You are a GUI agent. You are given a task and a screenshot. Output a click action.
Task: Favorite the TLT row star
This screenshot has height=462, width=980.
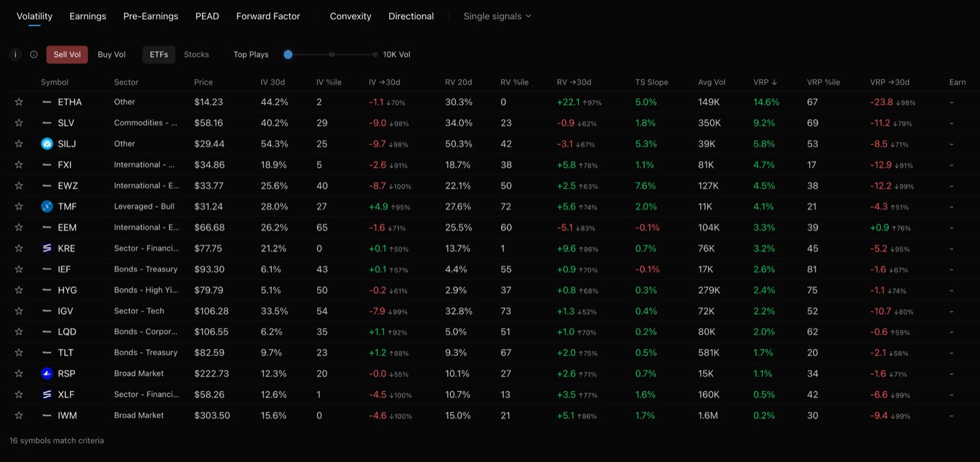pyautogui.click(x=19, y=353)
